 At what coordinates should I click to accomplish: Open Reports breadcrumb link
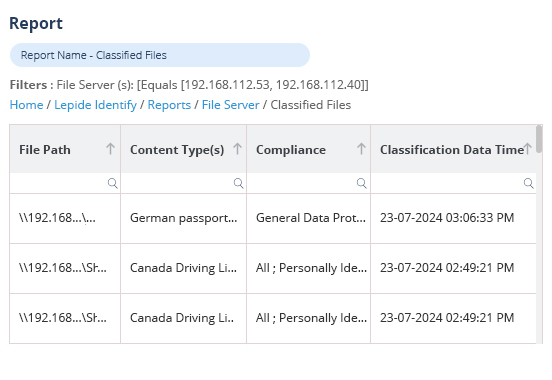169,105
